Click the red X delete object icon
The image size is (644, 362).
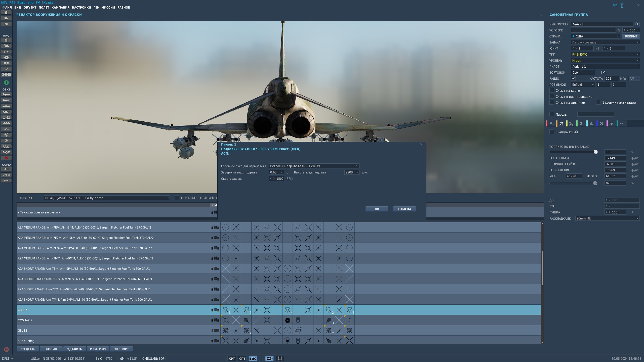pos(6,158)
